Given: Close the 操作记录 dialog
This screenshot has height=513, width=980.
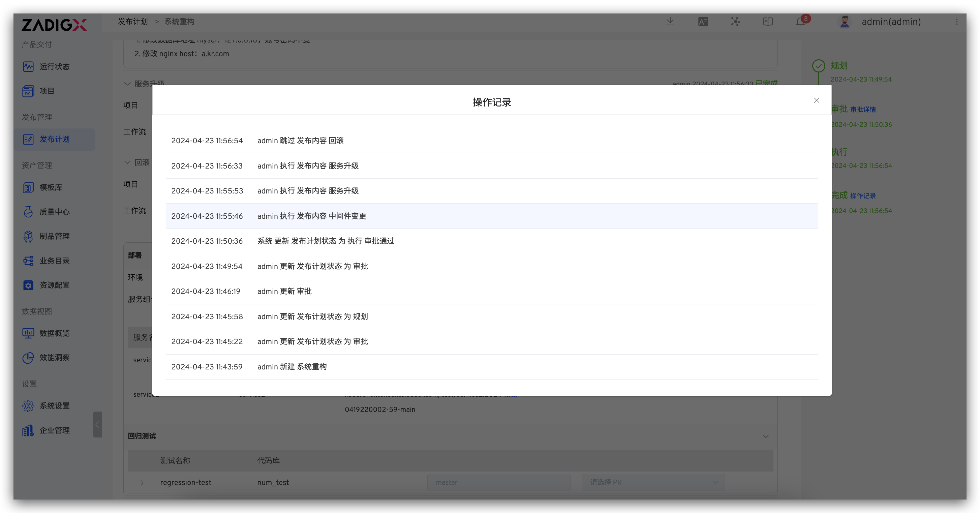Looking at the screenshot, I should 817,100.
